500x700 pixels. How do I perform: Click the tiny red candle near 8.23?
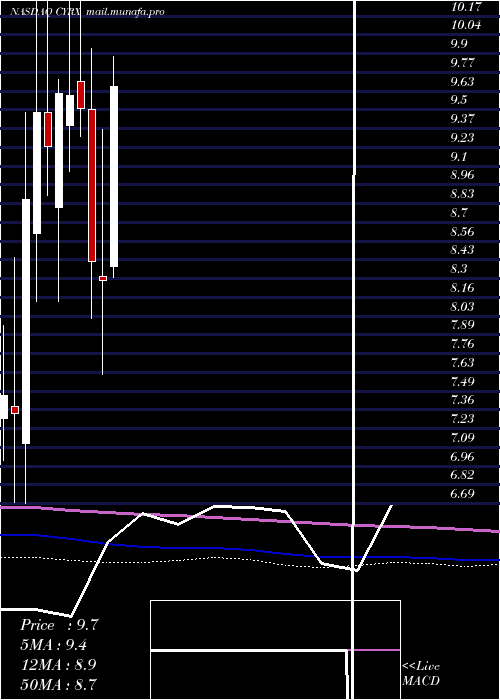[x=103, y=278]
